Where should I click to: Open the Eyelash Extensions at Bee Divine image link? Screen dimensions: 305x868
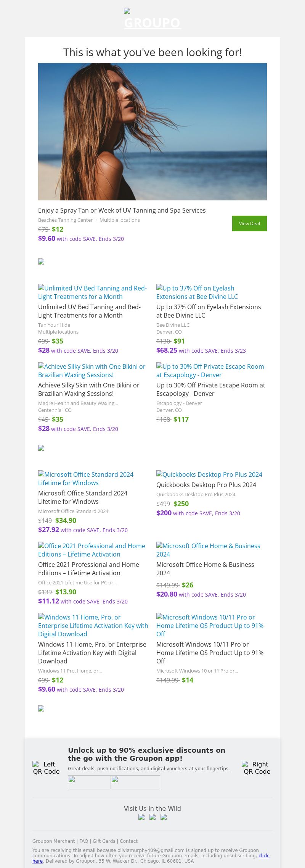[197, 292]
